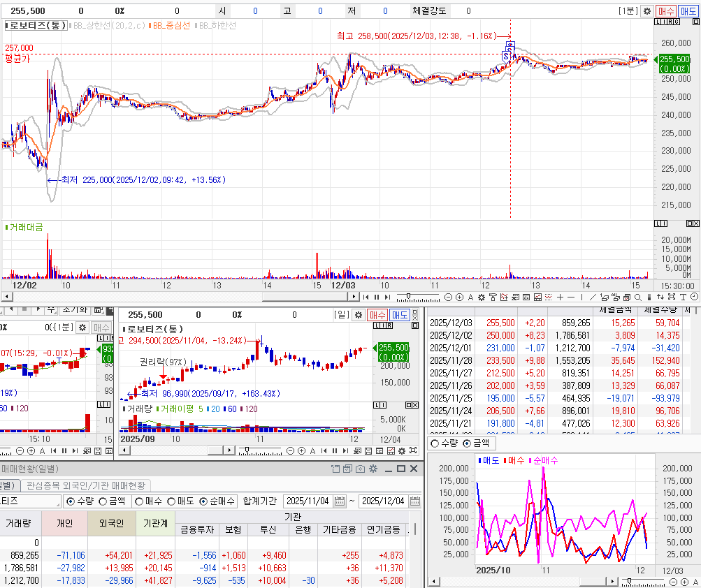The height and width of the screenshot is (588, 701).
Task: Click the up-down arrows icon in main chart toolbar
Action: (x=660, y=297)
